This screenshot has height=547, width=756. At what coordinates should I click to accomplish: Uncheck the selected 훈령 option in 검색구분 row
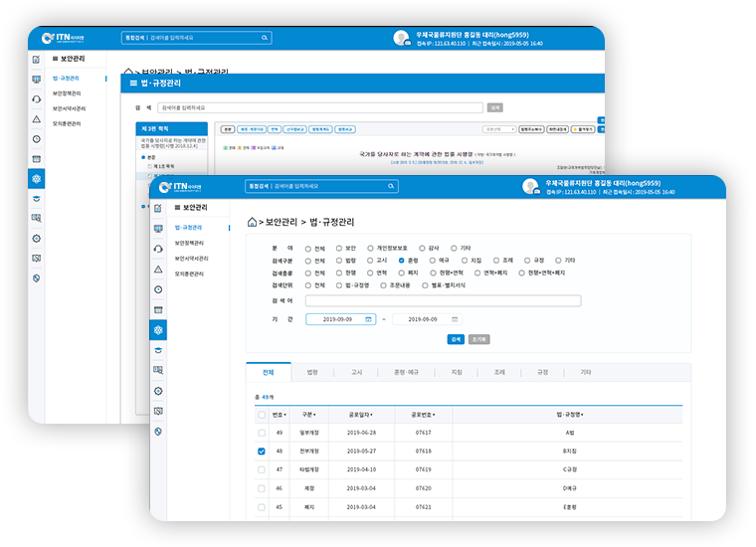coord(401,261)
